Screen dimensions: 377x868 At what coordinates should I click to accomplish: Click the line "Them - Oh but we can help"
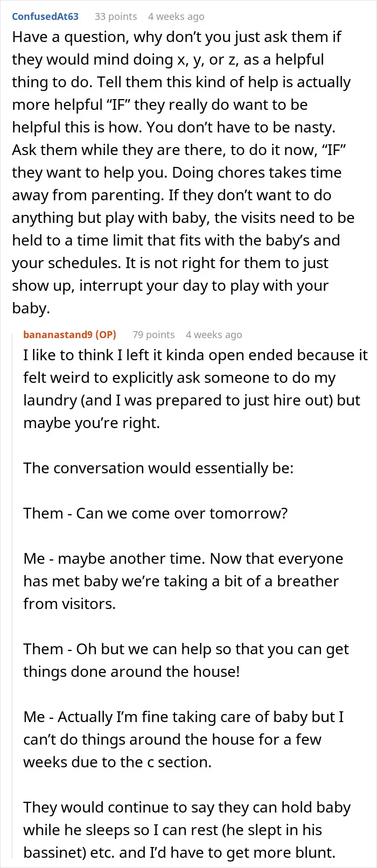[x=186, y=649]
